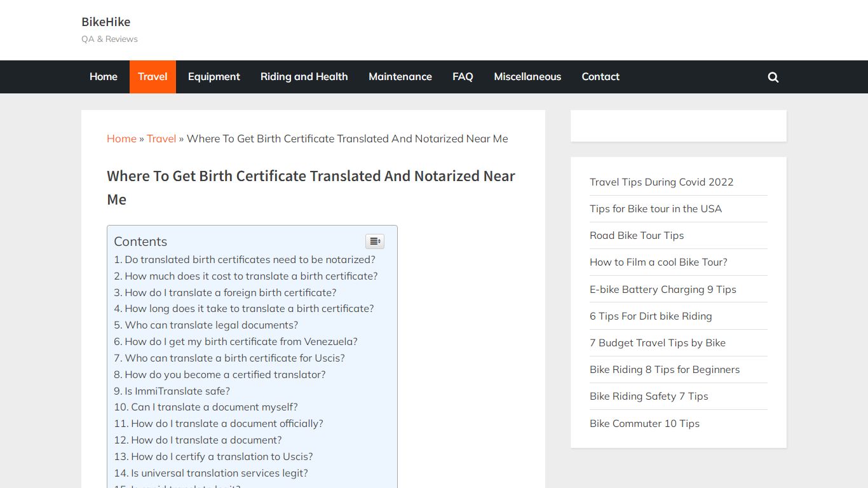Open 'How long does it take to translate' link
The width and height of the screenshot is (868, 488).
pyautogui.click(x=244, y=308)
